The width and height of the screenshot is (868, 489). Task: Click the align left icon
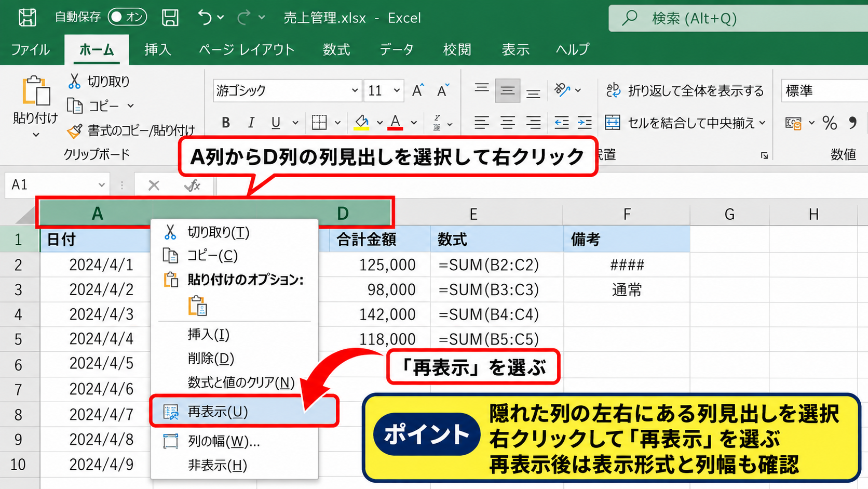pos(482,123)
